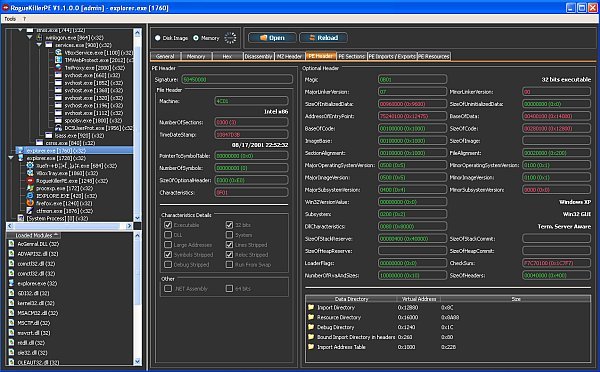Select the svchost.exe [660] row
The image size is (600, 372).
[x=92, y=75]
